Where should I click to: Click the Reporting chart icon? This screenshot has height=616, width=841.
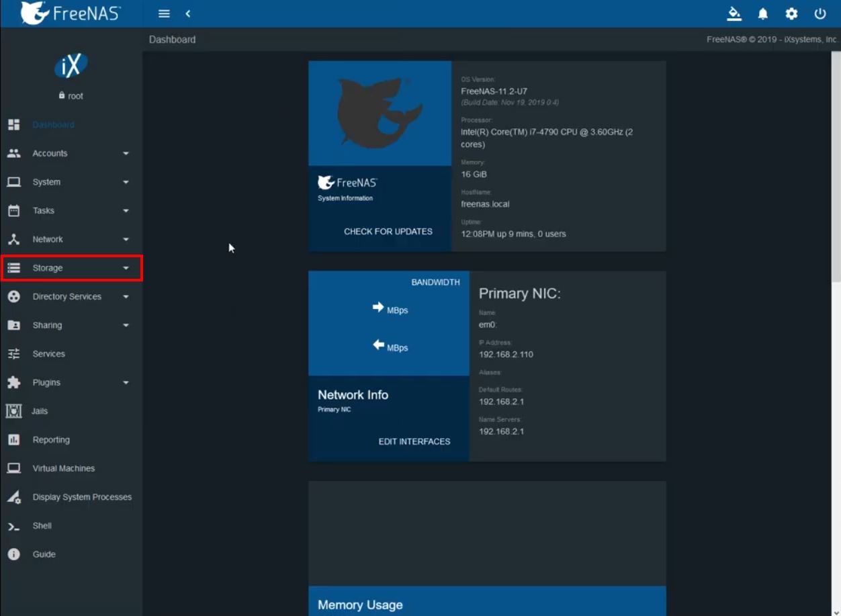(x=13, y=440)
